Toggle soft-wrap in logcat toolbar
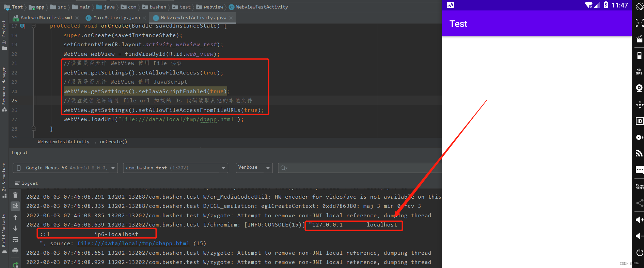This screenshot has width=644, height=268. tap(15, 240)
